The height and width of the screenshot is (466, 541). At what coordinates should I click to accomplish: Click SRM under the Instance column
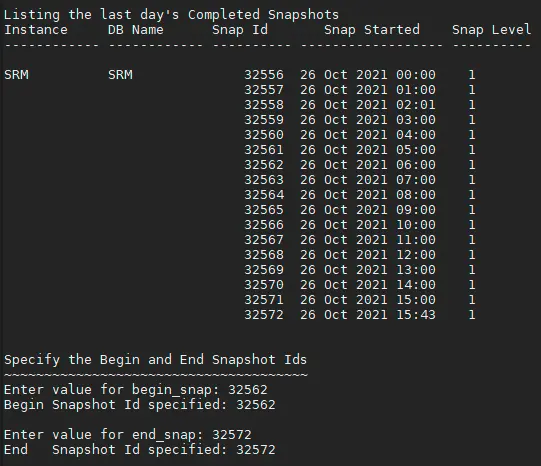(x=17, y=75)
